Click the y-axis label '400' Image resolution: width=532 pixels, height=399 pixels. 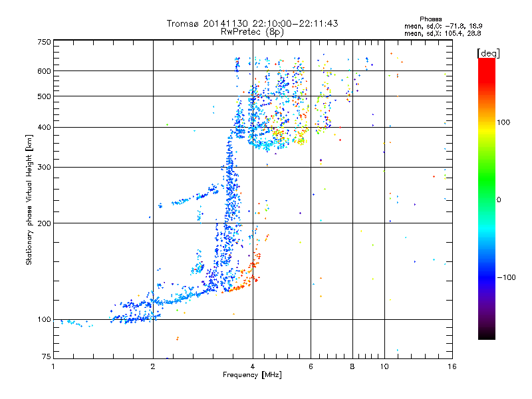click(44, 128)
